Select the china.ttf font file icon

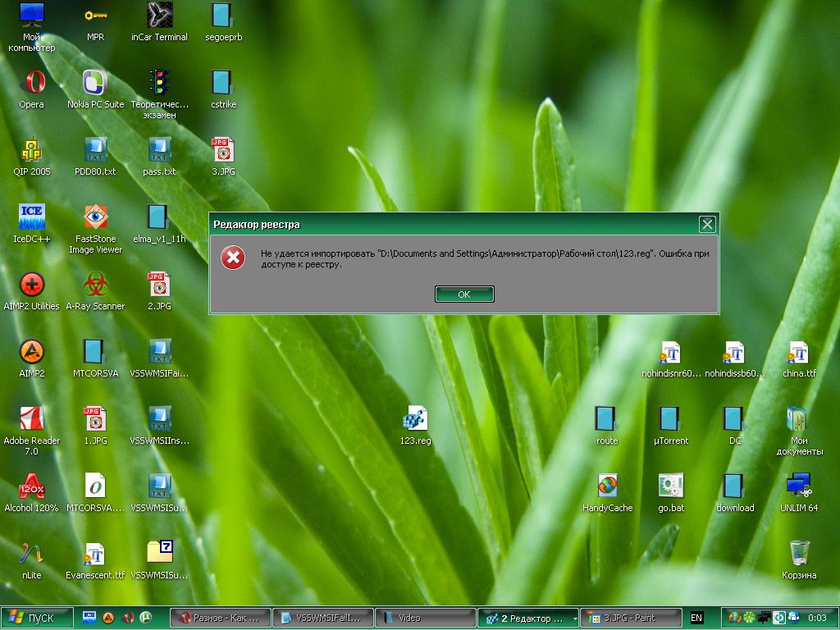[x=799, y=358]
